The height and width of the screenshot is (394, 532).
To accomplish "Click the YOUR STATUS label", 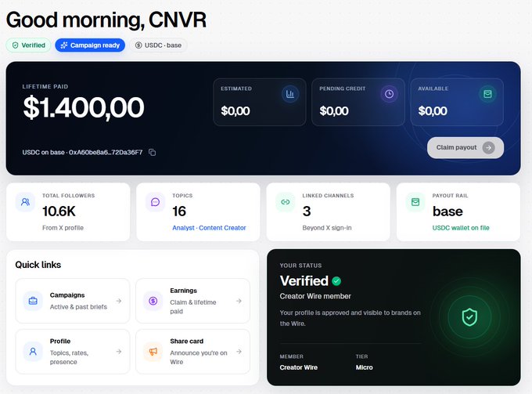I will point(300,266).
